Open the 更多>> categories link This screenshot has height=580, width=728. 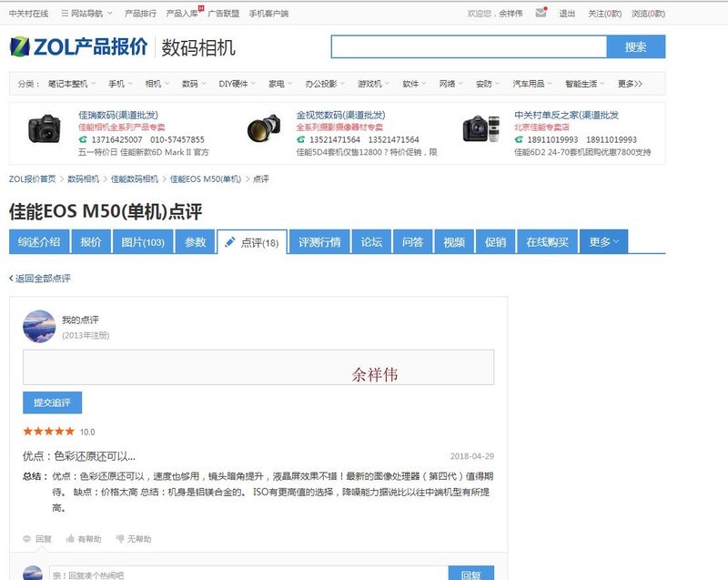[x=630, y=84]
